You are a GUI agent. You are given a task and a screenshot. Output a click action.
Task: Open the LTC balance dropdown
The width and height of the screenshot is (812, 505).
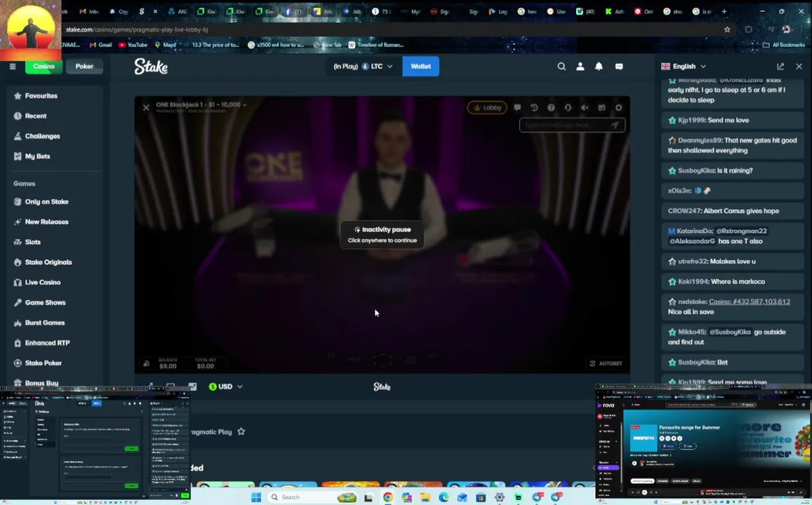click(x=364, y=66)
